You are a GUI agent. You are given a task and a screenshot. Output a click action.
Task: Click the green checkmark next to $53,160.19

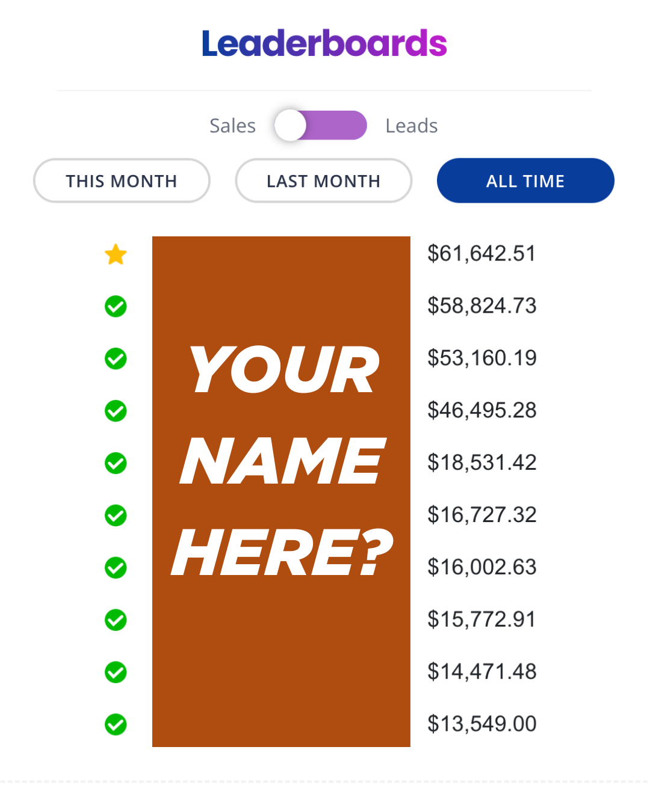click(x=116, y=359)
